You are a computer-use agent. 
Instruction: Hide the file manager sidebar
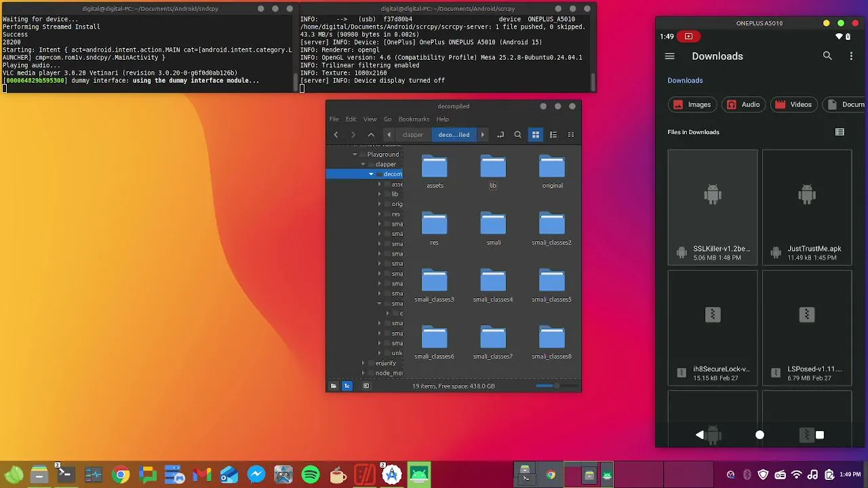[x=366, y=386]
